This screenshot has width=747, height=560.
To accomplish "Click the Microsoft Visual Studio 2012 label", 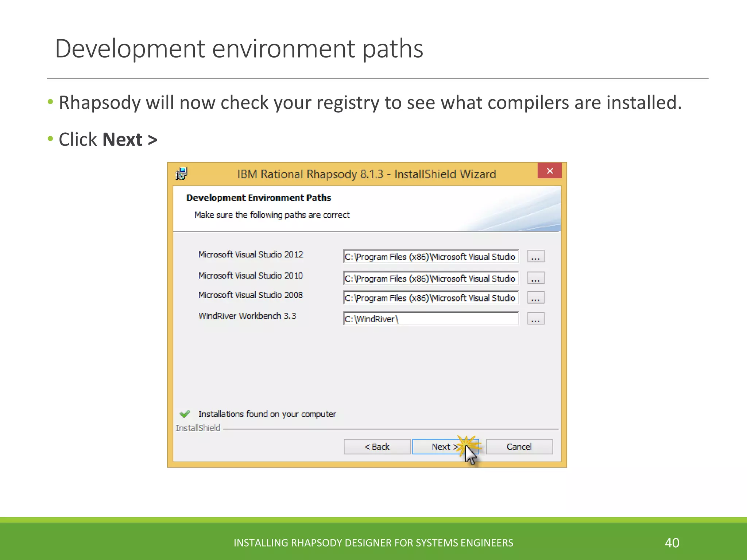I will [x=251, y=254].
